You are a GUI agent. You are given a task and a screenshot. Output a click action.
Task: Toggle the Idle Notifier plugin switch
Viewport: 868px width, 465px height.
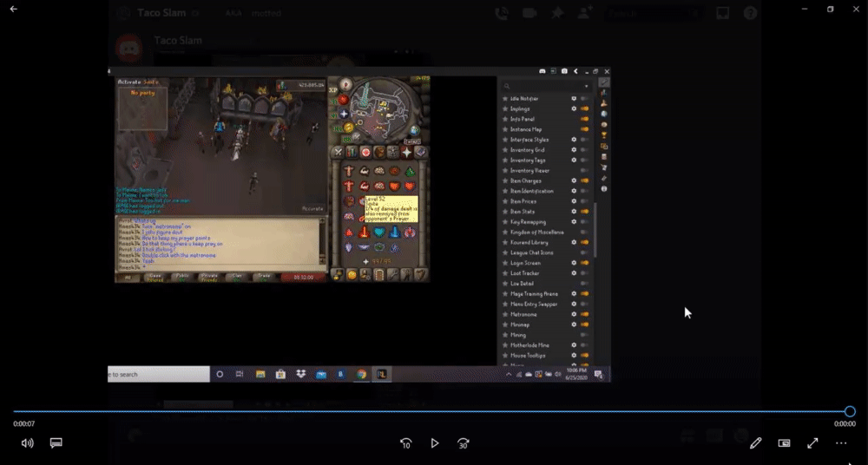[x=584, y=99]
